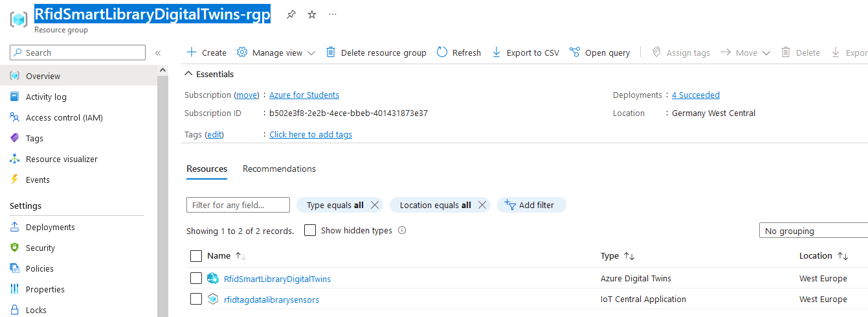Click Export to CSV
This screenshot has height=317, width=868.
coord(526,53)
